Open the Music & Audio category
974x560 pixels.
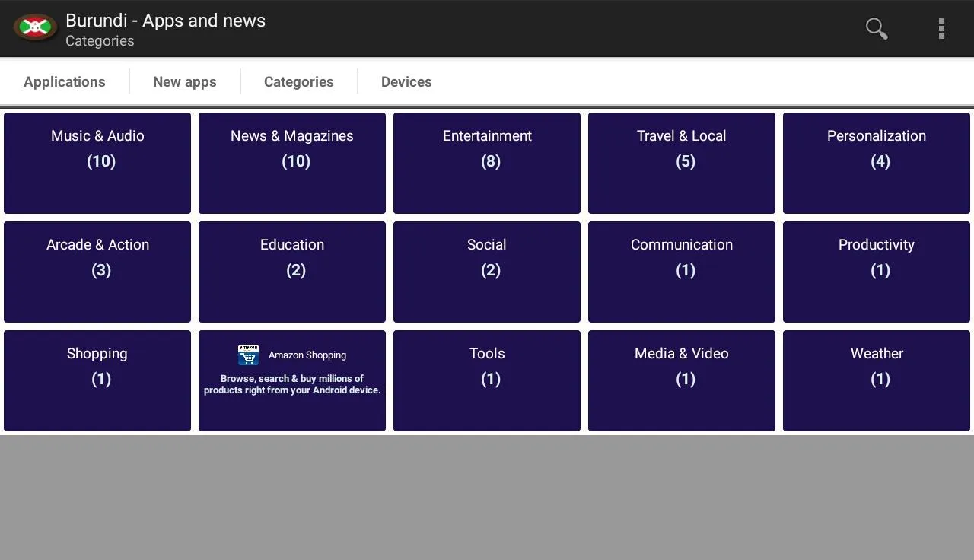[x=97, y=163]
